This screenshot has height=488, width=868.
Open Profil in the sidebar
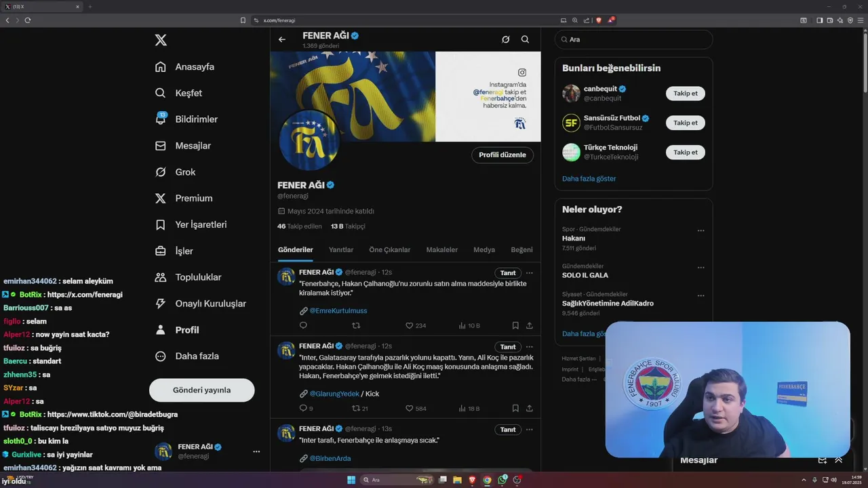(x=177, y=330)
